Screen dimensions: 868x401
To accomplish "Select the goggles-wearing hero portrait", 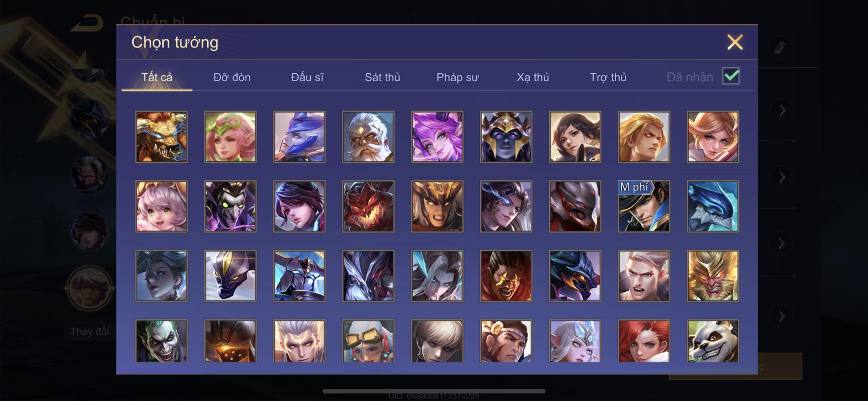I will click(x=368, y=341).
